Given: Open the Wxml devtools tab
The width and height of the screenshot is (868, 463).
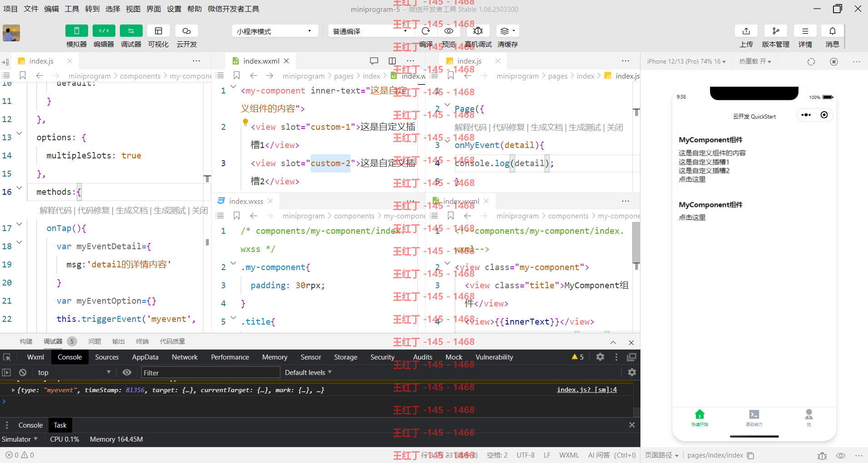Looking at the screenshot, I should click(35, 357).
